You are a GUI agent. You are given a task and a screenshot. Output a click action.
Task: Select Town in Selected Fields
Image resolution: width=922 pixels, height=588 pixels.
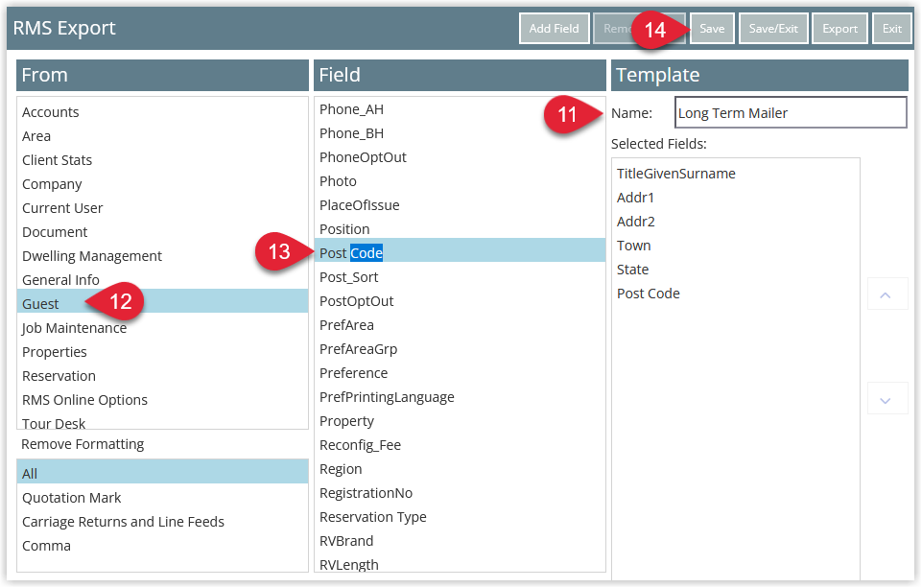[736, 246]
